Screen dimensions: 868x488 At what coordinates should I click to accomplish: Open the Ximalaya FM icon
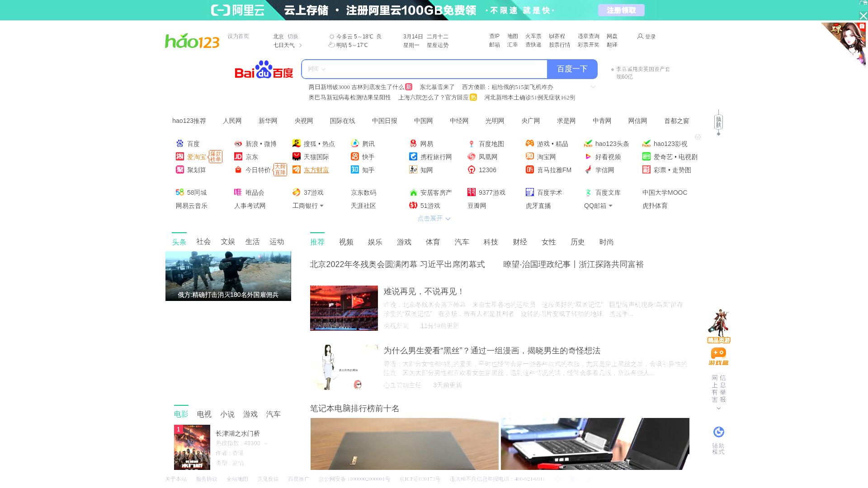pos(530,170)
